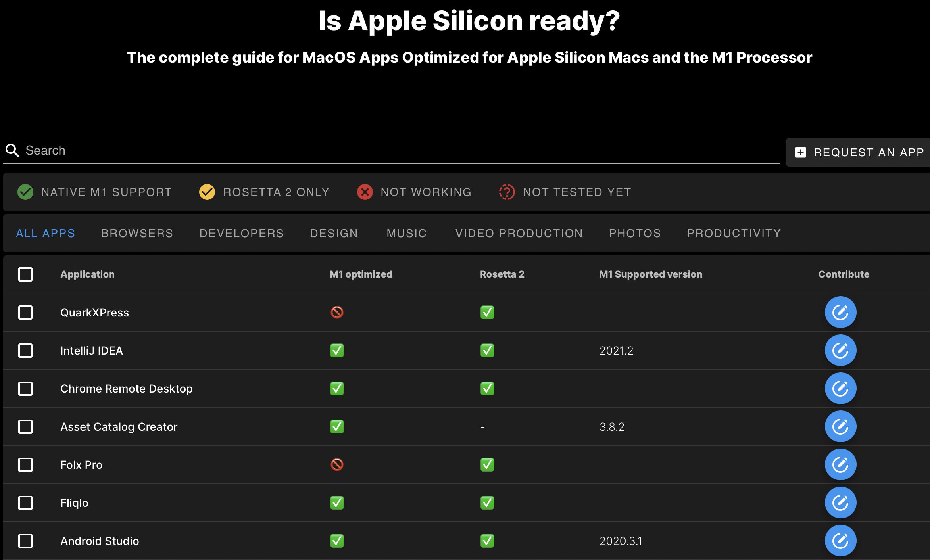Open the Developers category tab
This screenshot has height=560, width=930.
241,233
